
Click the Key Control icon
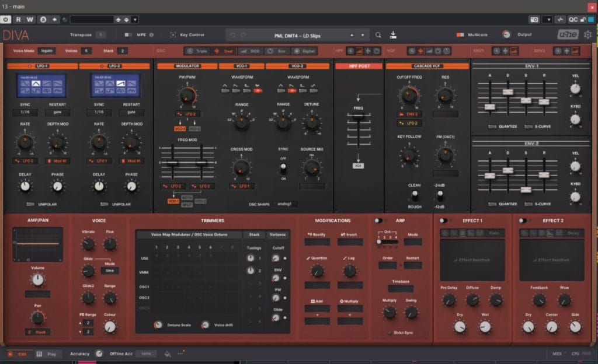tap(173, 35)
